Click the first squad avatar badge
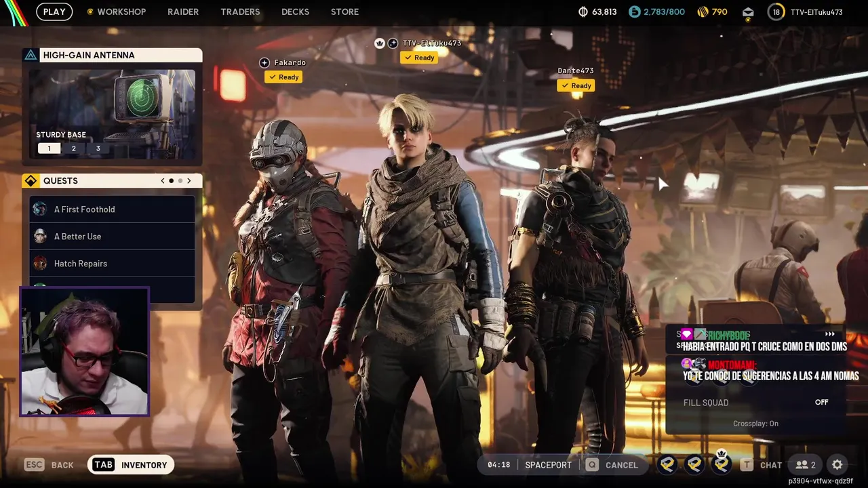 668,464
